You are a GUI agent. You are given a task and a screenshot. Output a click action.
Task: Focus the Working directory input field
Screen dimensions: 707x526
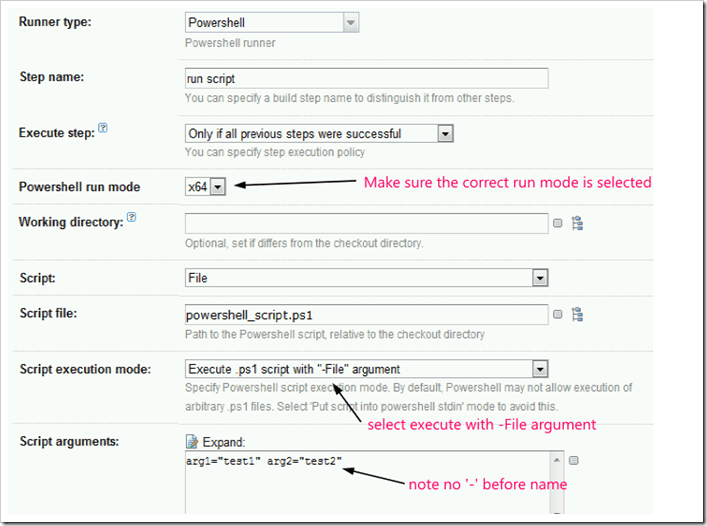pyautogui.click(x=366, y=223)
